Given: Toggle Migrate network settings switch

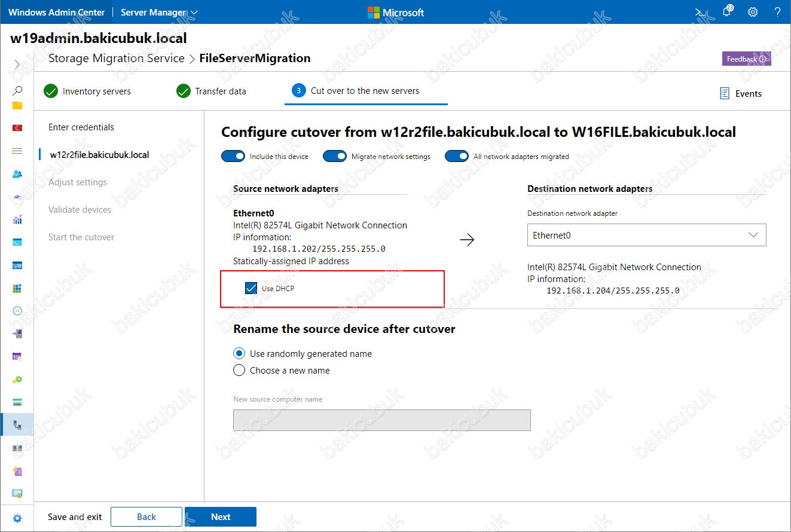Looking at the screenshot, I should tap(335, 156).
